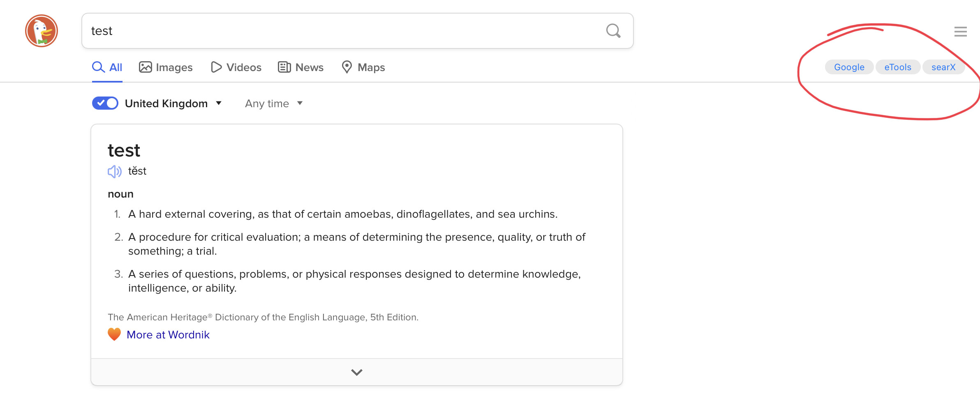This screenshot has width=980, height=407.
Task: Expand the dictionary card with chevron
Action: (356, 372)
